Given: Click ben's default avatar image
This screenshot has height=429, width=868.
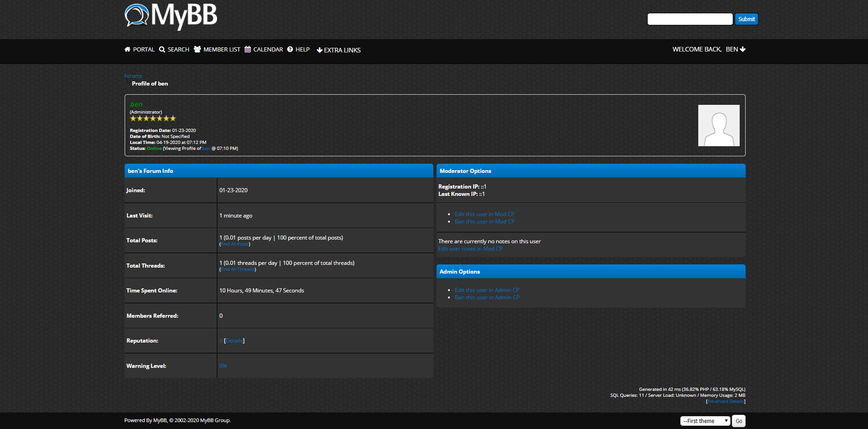Looking at the screenshot, I should coord(719,126).
